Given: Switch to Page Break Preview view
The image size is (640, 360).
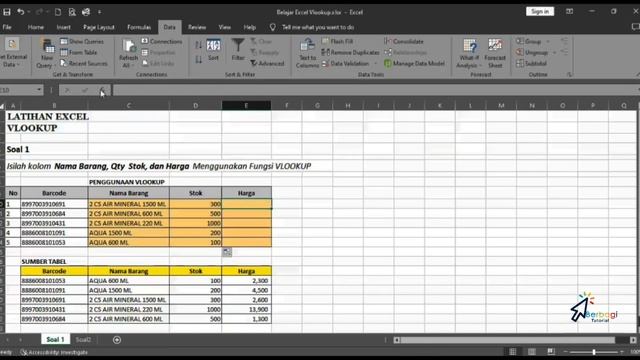Looking at the screenshot, I should pos(551,351).
